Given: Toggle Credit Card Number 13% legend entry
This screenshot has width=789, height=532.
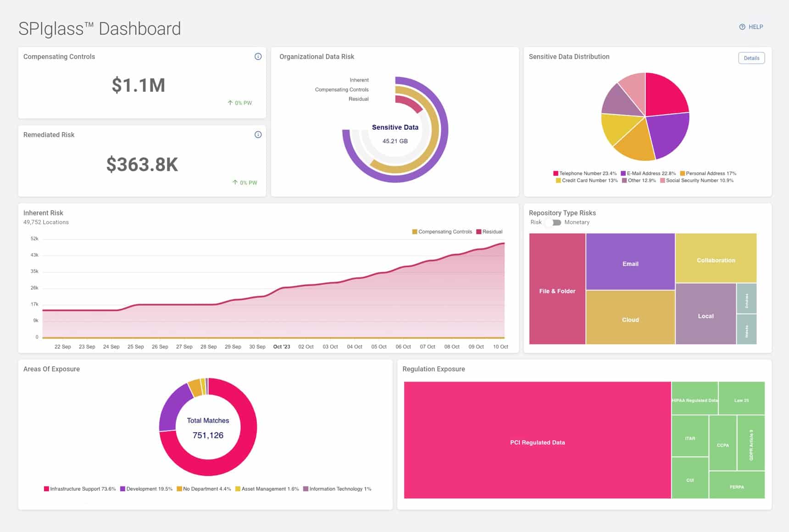Looking at the screenshot, I should (x=587, y=181).
